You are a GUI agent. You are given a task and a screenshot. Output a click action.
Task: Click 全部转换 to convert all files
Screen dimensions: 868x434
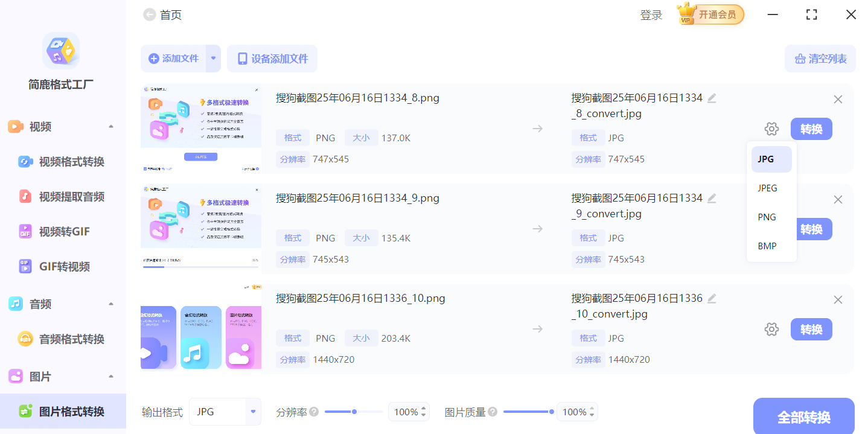(803, 417)
